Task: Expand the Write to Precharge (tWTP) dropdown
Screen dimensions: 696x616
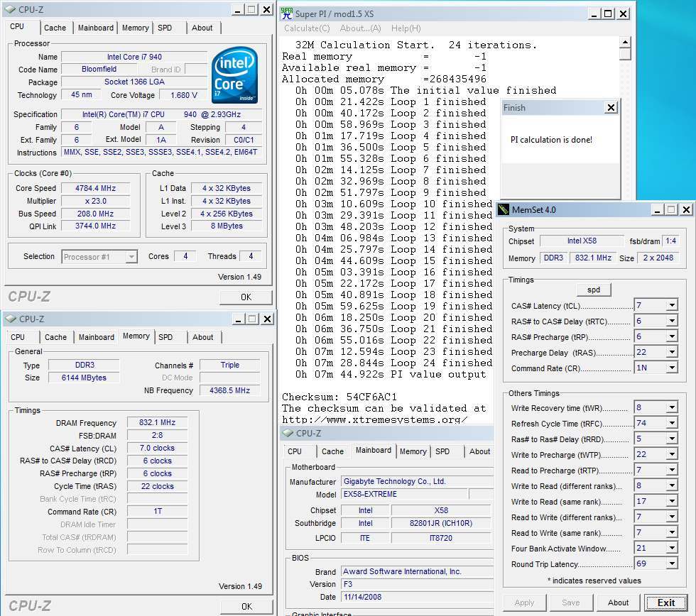Action: tap(672, 454)
